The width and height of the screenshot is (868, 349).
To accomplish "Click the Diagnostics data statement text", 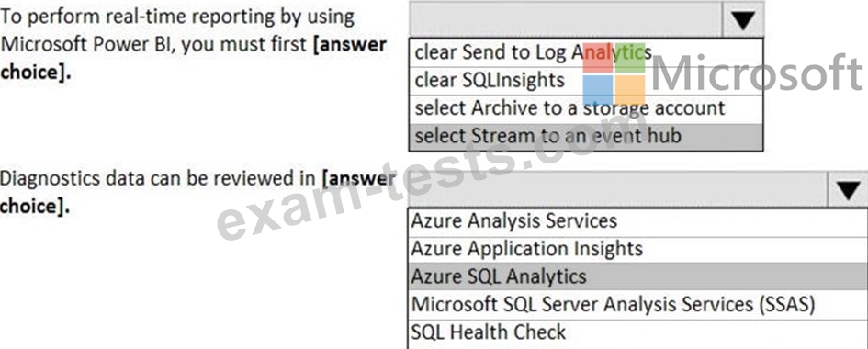I will [197, 192].
